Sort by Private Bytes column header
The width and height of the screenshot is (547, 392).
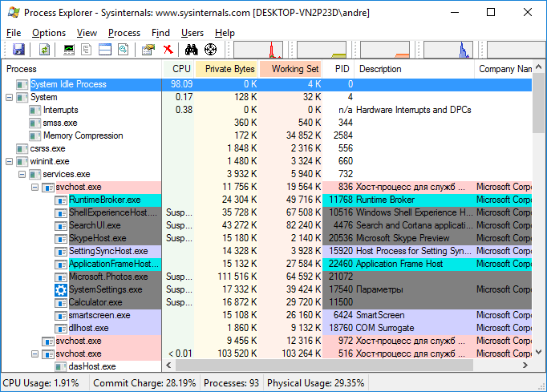226,69
